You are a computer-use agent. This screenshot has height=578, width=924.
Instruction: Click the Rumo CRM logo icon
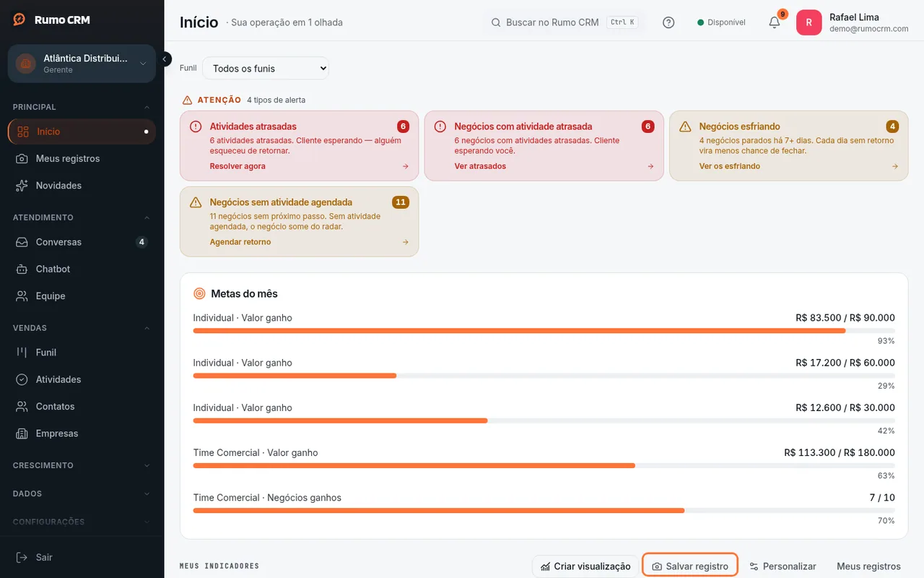point(19,20)
